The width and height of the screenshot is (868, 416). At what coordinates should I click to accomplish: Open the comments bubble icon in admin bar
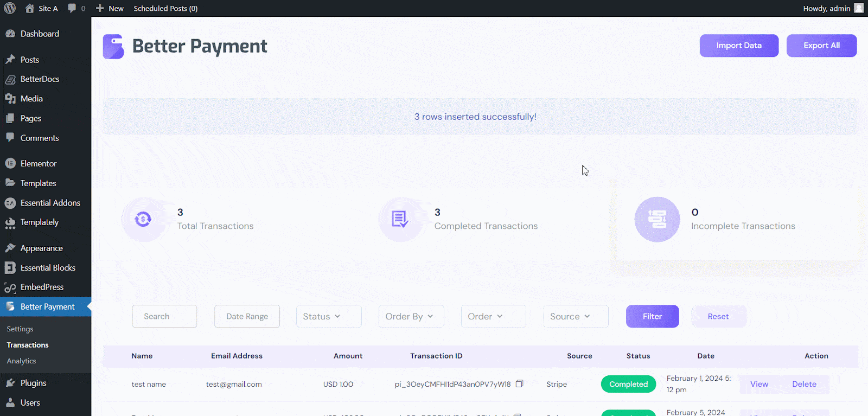(x=72, y=8)
